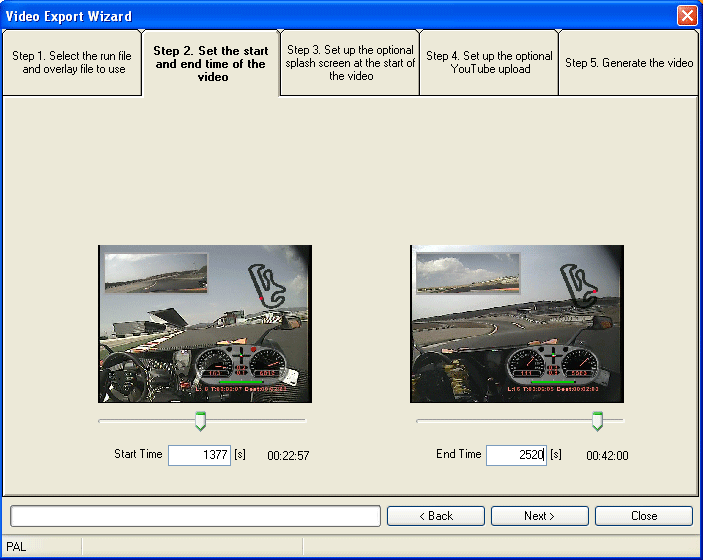Viewport: 703px width, 560px height.
Task: Select the Step 2 start and end time tab
Action: point(210,63)
